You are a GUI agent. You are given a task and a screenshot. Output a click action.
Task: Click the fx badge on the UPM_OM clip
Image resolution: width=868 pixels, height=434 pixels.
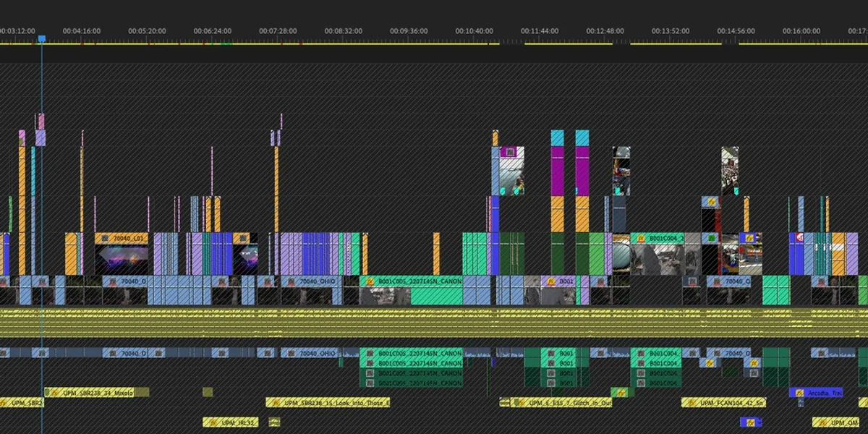(x=824, y=422)
